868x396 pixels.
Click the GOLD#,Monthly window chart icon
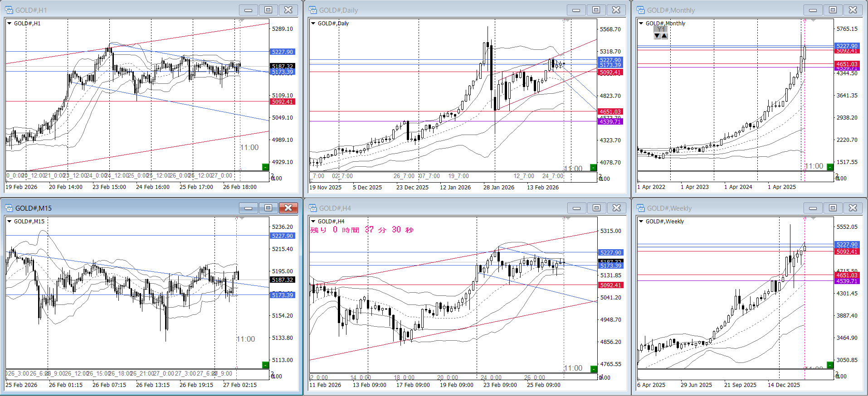(x=641, y=10)
